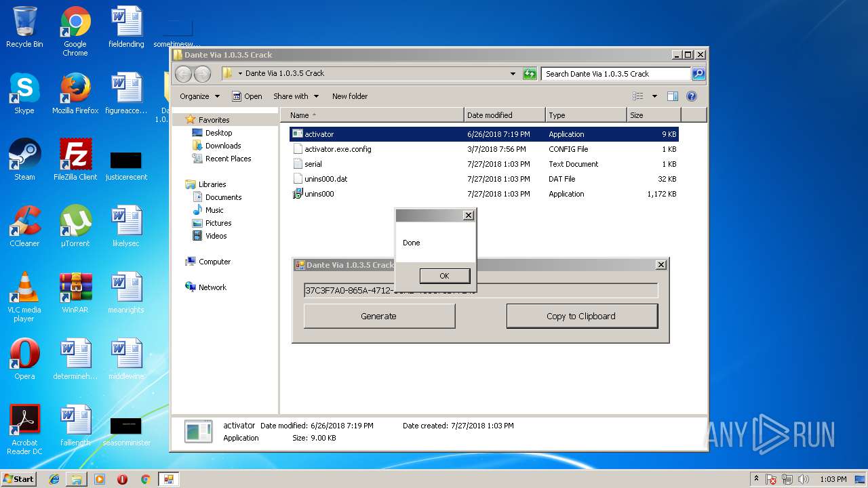The width and height of the screenshot is (868, 488).
Task: Refresh the Dante Via folder view
Action: click(x=530, y=74)
